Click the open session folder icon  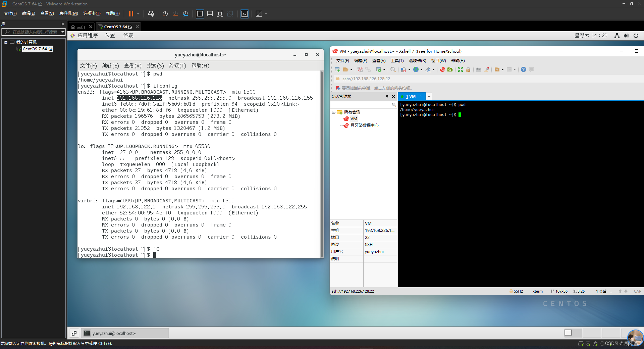pos(345,69)
